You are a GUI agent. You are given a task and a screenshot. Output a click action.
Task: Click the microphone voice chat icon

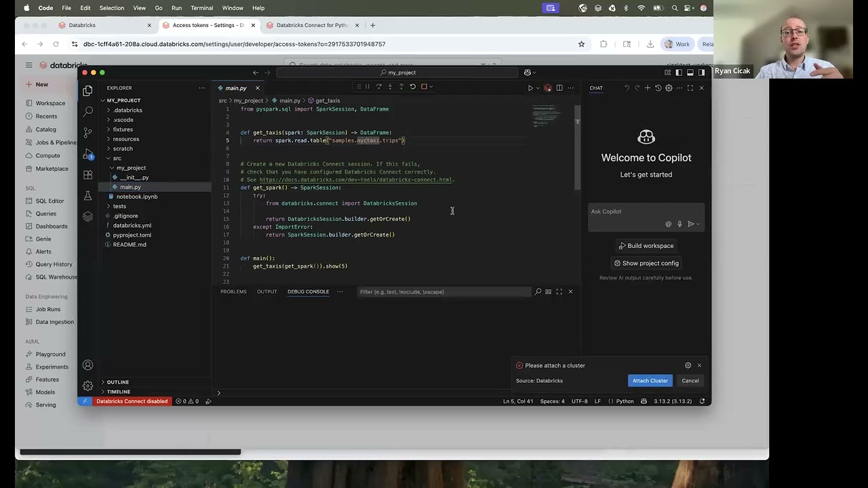pos(679,224)
